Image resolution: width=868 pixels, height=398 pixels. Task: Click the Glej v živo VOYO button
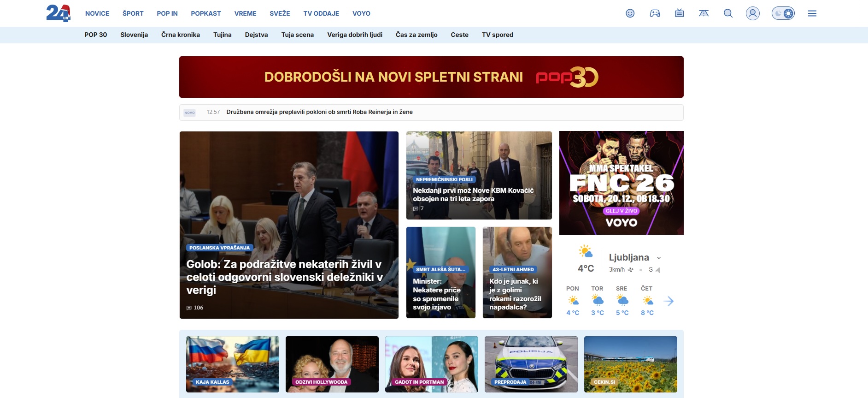click(x=621, y=211)
